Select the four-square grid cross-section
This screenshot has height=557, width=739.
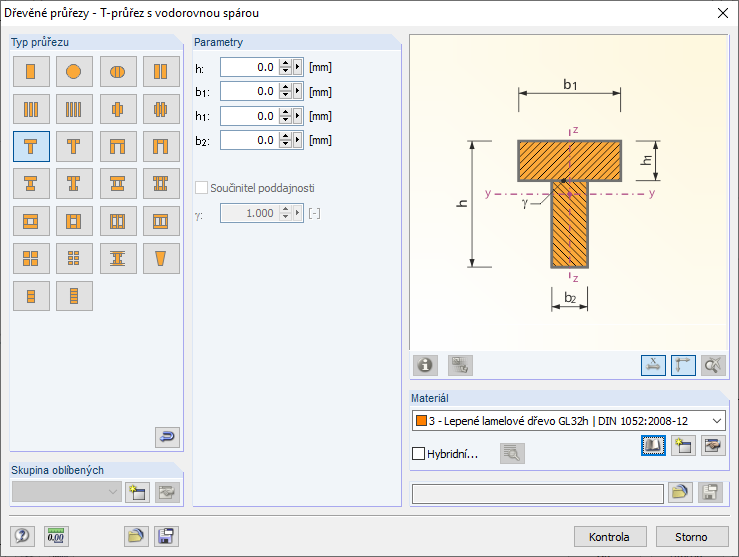31,259
